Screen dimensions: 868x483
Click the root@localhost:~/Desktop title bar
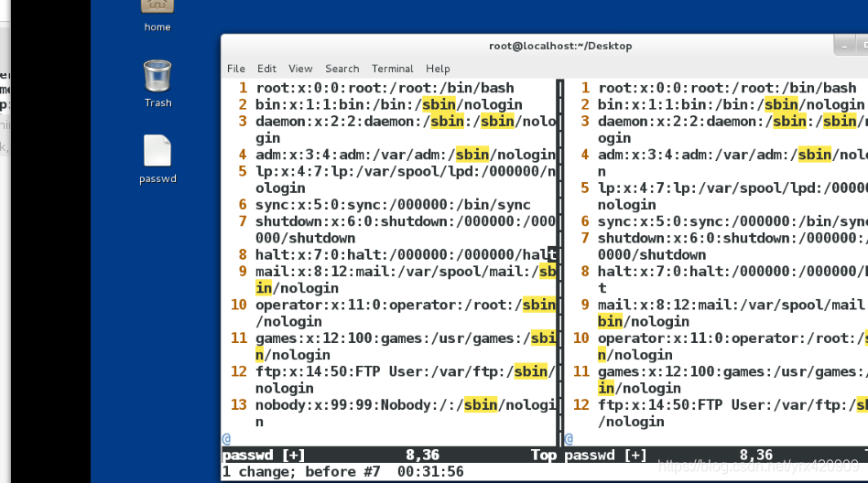[560, 46]
